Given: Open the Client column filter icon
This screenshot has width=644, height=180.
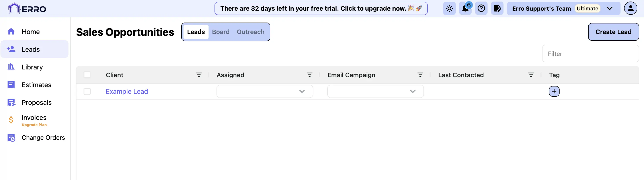Looking at the screenshot, I should tap(199, 75).
